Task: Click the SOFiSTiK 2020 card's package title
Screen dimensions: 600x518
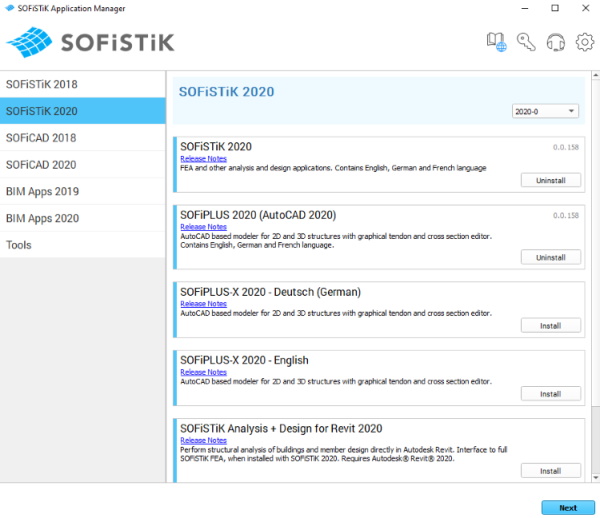Action: pos(216,147)
